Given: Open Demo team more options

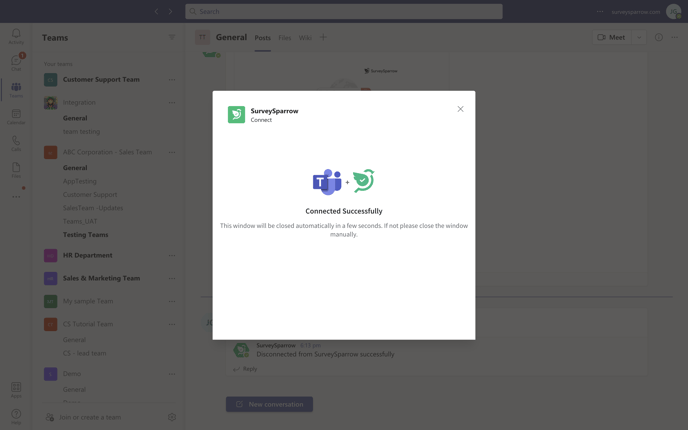Looking at the screenshot, I should (x=172, y=374).
